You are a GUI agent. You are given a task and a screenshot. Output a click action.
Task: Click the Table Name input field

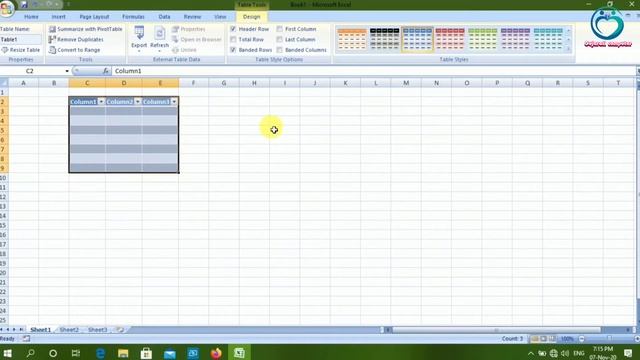pos(20,40)
